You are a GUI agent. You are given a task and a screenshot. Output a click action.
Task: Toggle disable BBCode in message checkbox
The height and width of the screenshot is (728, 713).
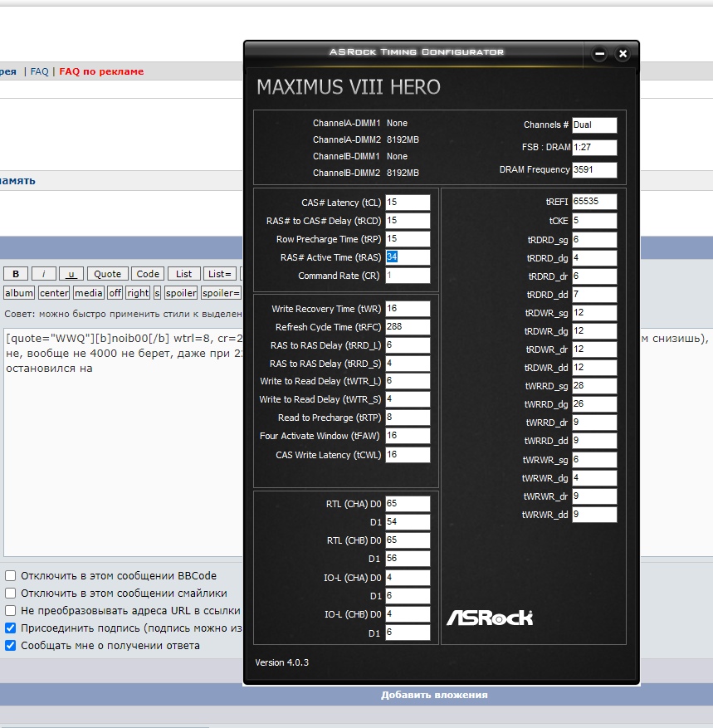pyautogui.click(x=10, y=576)
